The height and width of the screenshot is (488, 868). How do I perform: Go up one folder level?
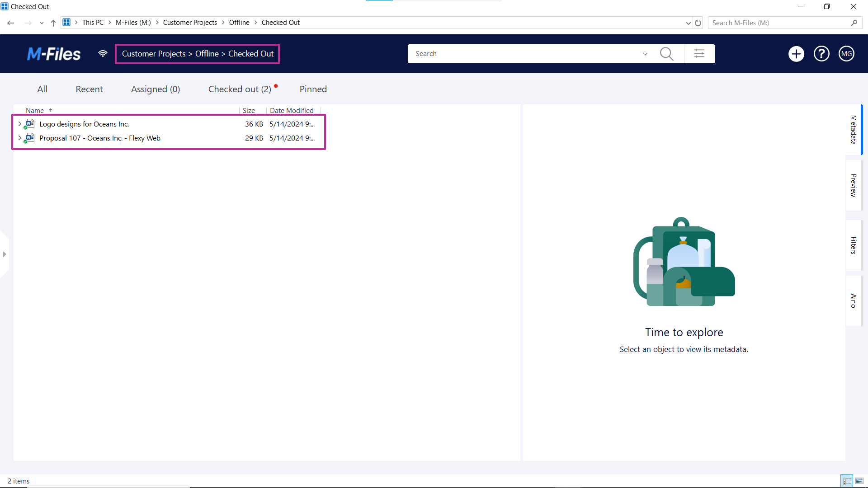point(53,23)
